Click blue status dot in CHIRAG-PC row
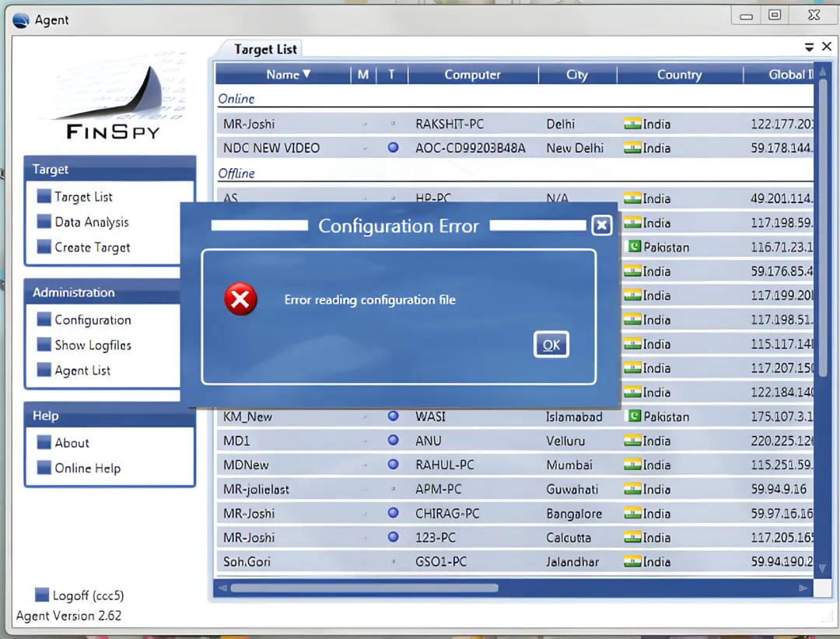 pos(394,512)
